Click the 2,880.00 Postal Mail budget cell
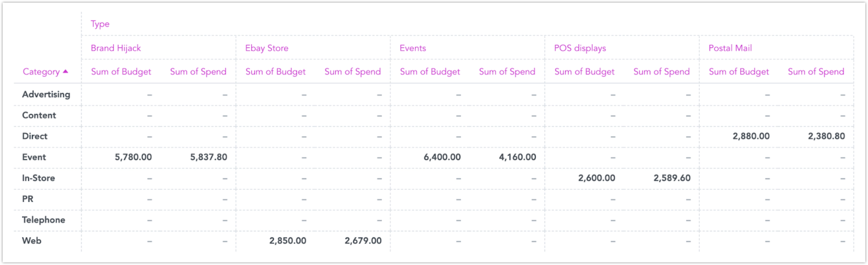Image resolution: width=868 pixels, height=265 pixels. pyautogui.click(x=751, y=136)
